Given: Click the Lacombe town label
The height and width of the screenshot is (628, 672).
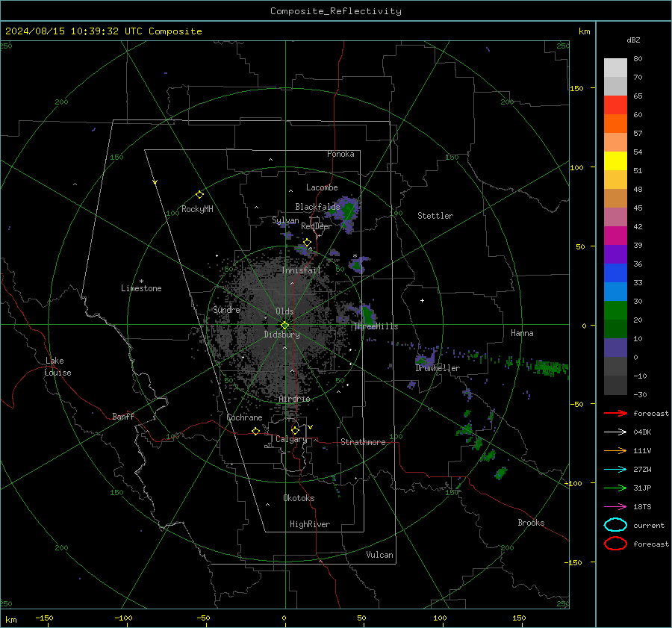Looking at the screenshot, I should [322, 187].
